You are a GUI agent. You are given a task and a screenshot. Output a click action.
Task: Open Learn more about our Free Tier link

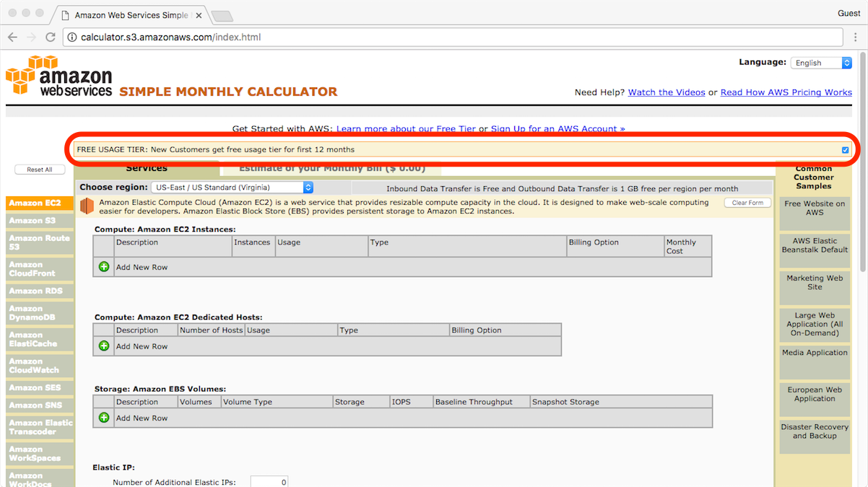point(406,128)
